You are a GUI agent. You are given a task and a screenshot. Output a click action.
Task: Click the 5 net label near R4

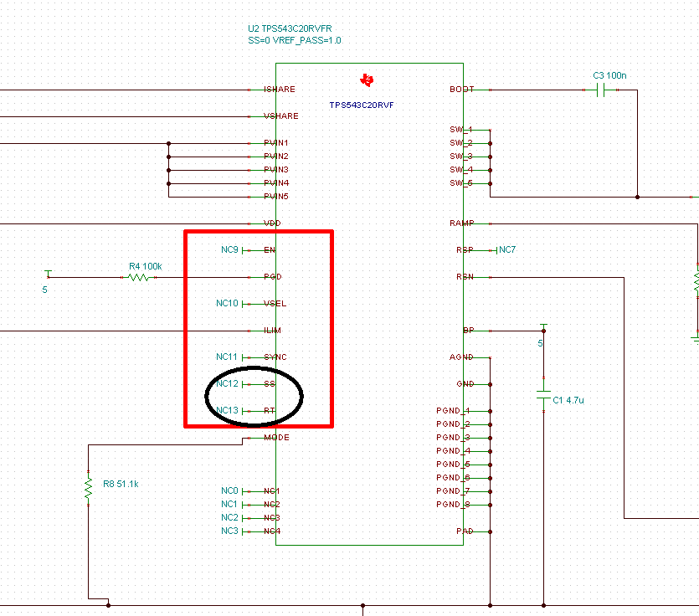[x=44, y=290]
